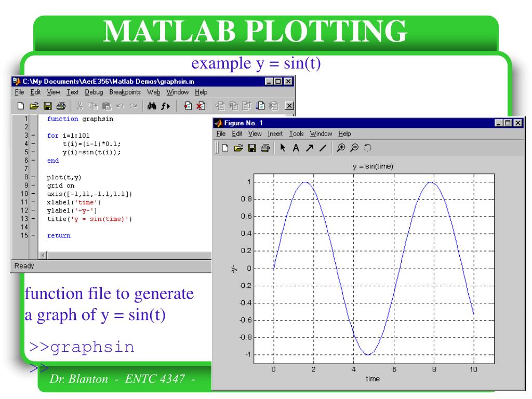
Task: Open the Text menu in editor
Action: (x=72, y=92)
